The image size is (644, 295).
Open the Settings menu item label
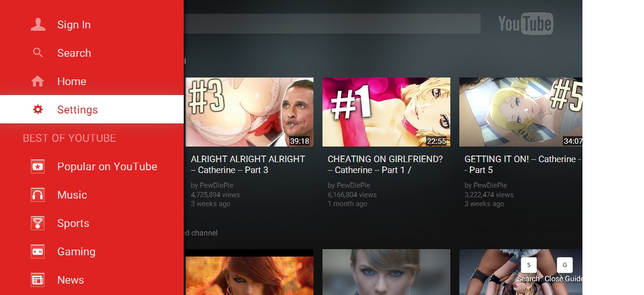(x=77, y=110)
